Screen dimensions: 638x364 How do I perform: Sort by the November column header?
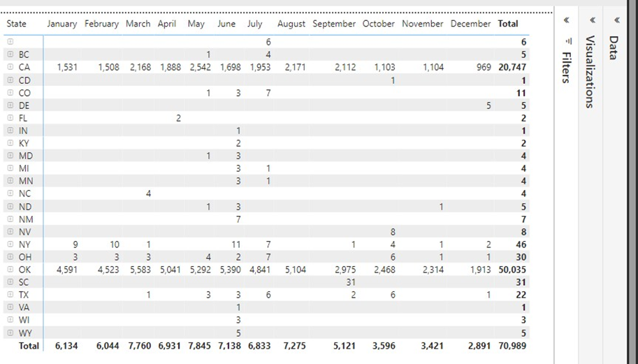[422, 24]
